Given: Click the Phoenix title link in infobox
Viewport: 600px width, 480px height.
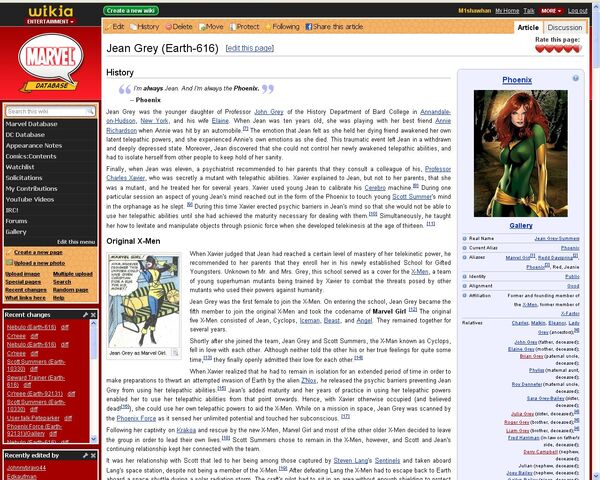Looking at the screenshot, I should point(517,80).
